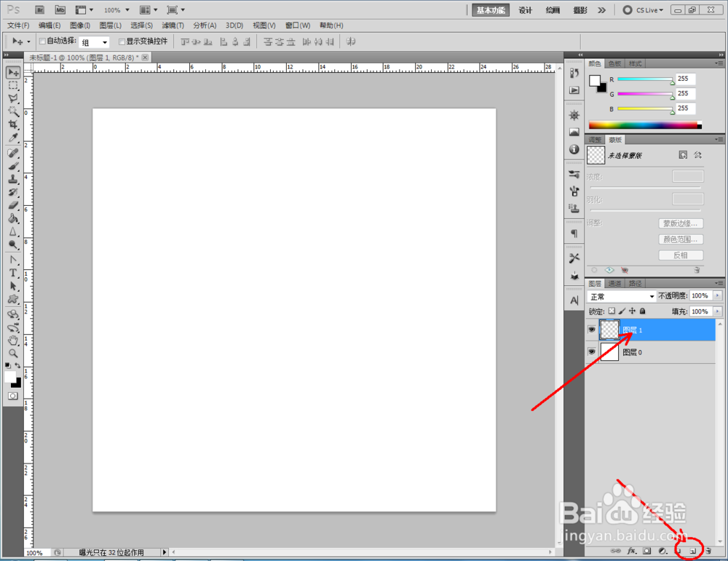Open the 组 auto-select dropdown

click(x=94, y=42)
